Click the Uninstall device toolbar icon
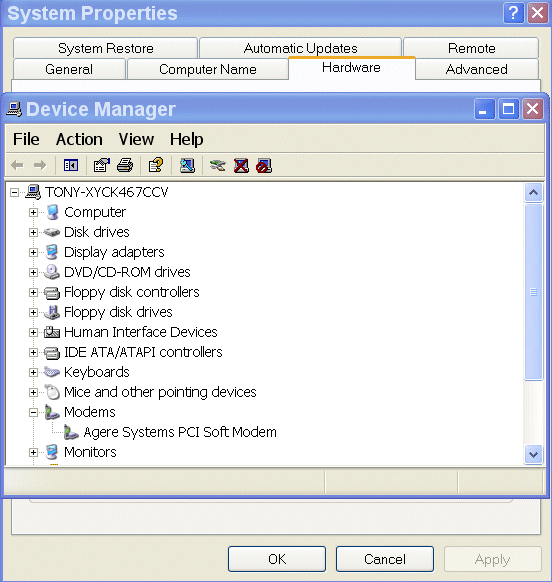Screen dimensions: 552x582 click(241, 166)
